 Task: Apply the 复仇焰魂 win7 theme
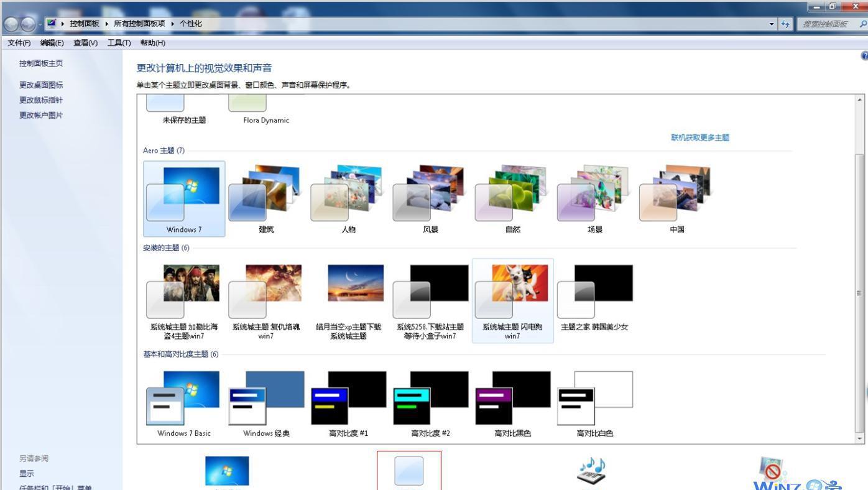pos(266,301)
